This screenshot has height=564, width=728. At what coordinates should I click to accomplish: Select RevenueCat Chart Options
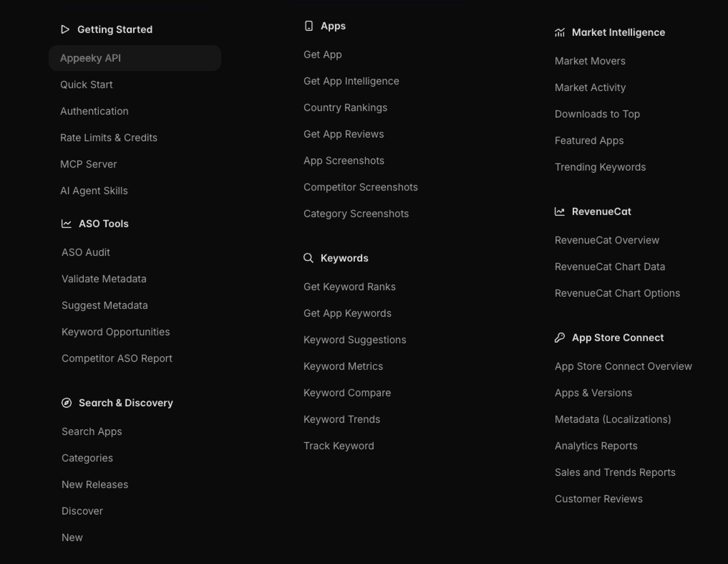(x=617, y=293)
